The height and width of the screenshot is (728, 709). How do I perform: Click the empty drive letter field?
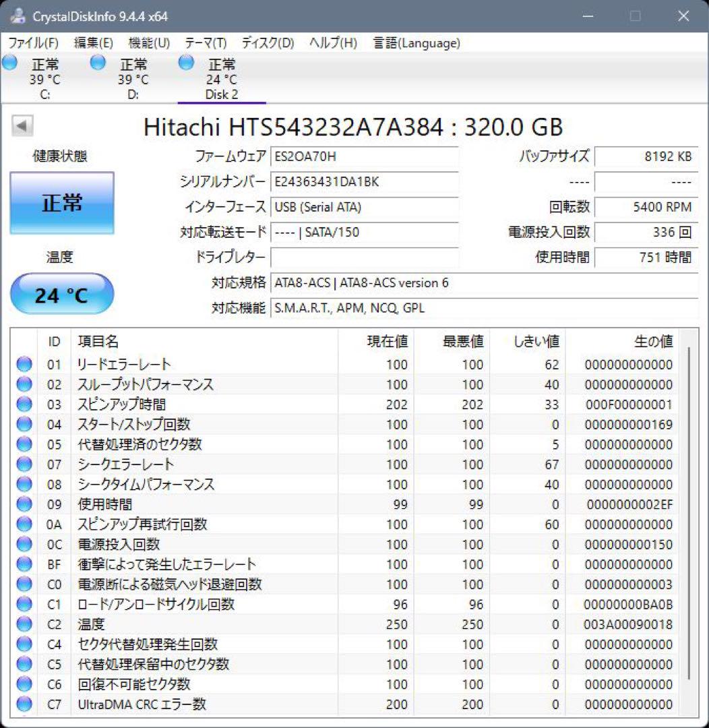click(365, 257)
